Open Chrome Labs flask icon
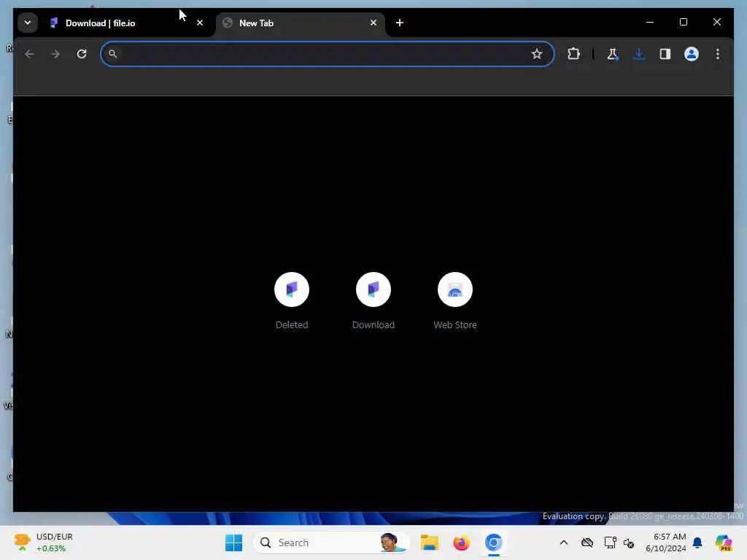This screenshot has width=747, height=560. click(613, 54)
